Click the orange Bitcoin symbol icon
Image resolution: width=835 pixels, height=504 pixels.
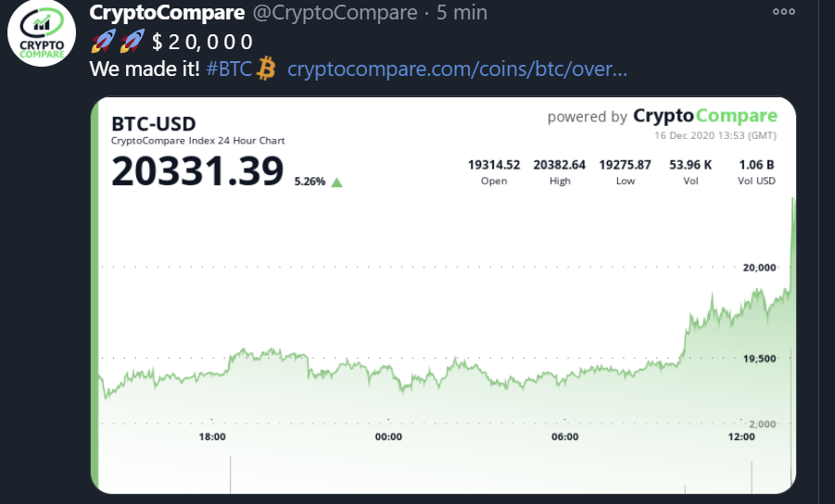(x=267, y=69)
